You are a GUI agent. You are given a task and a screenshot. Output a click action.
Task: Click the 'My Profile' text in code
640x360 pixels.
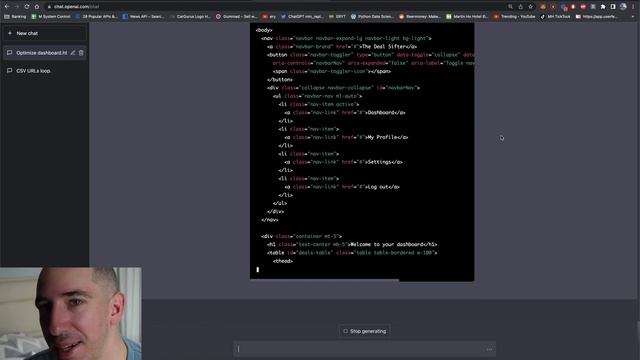382,137
